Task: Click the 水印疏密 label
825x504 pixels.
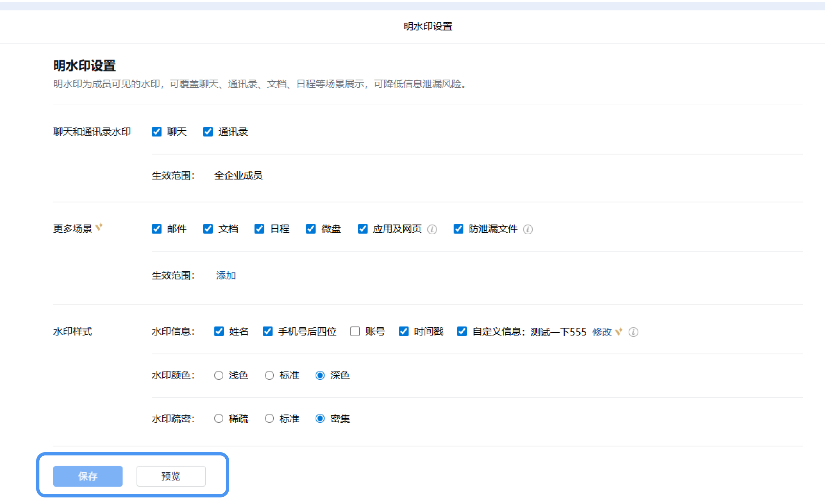Action: [x=173, y=418]
